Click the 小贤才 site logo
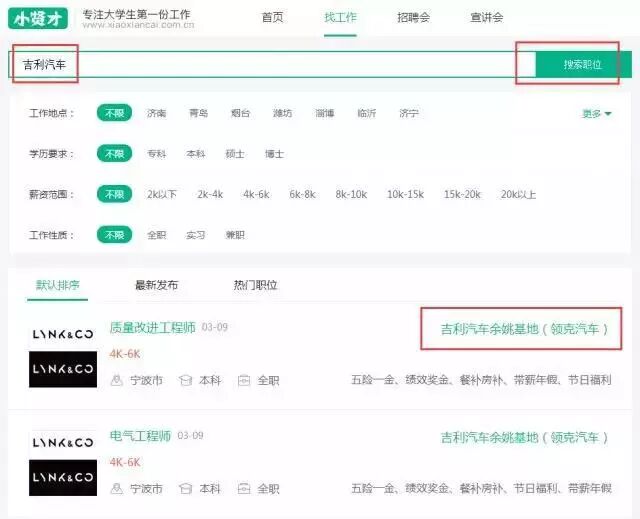The image size is (640, 519). (38, 19)
